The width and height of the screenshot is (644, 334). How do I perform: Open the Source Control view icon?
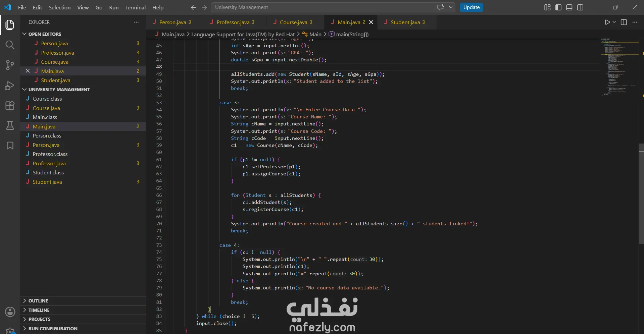point(10,65)
